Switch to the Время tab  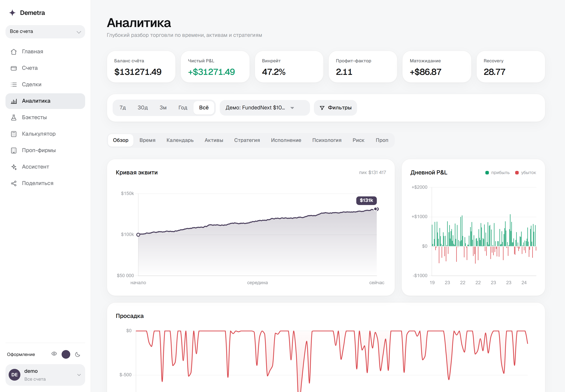coord(147,140)
